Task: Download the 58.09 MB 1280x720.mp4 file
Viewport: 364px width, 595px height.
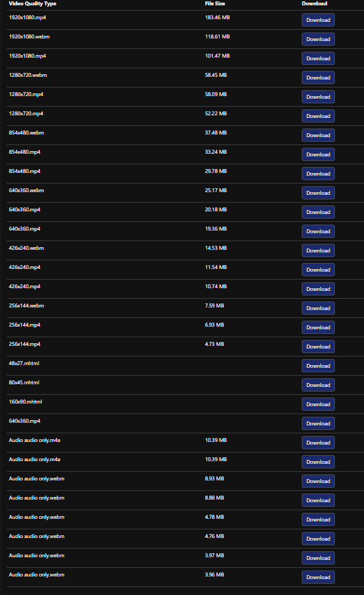Action: click(318, 97)
